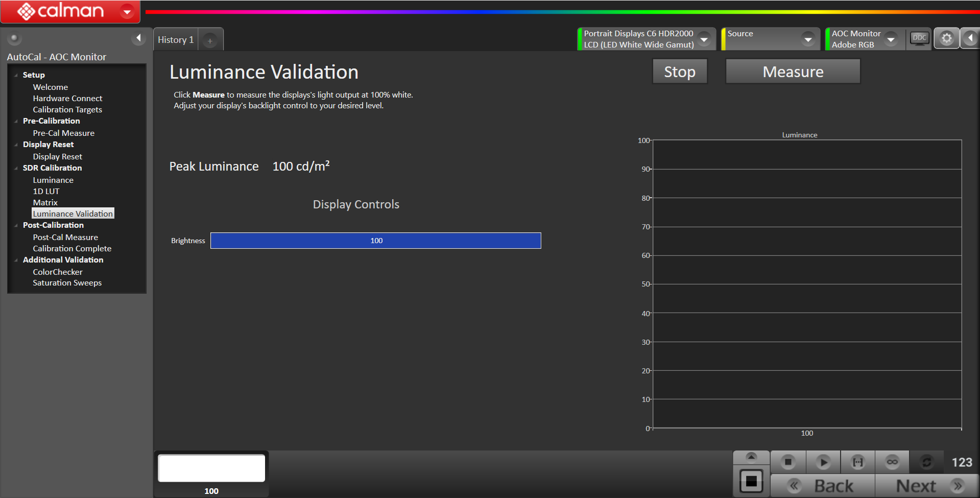Screen dimensions: 980x498
Task: Collapse the right panel arrow
Action: (x=970, y=38)
